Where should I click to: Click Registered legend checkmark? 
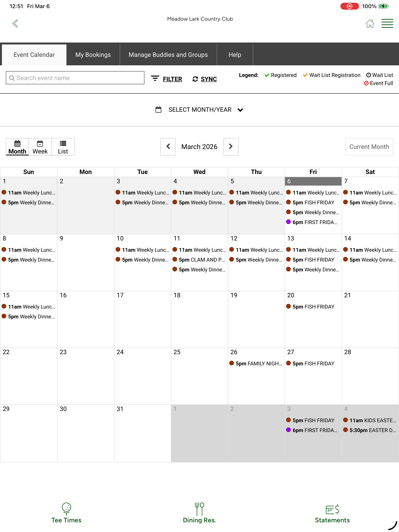(x=267, y=75)
